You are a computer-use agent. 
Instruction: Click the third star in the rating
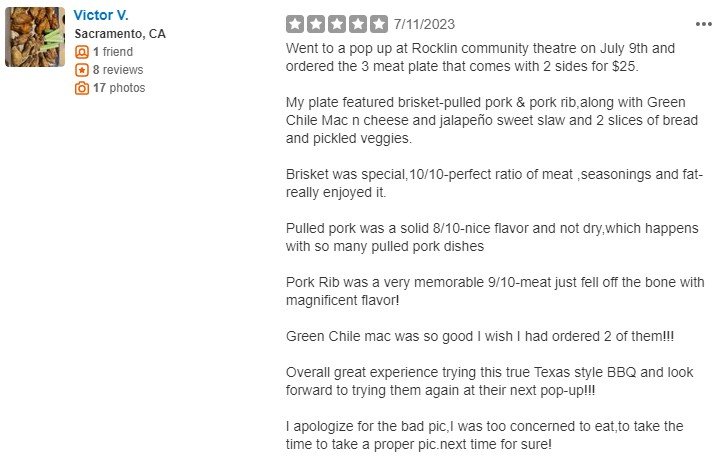pos(337,24)
